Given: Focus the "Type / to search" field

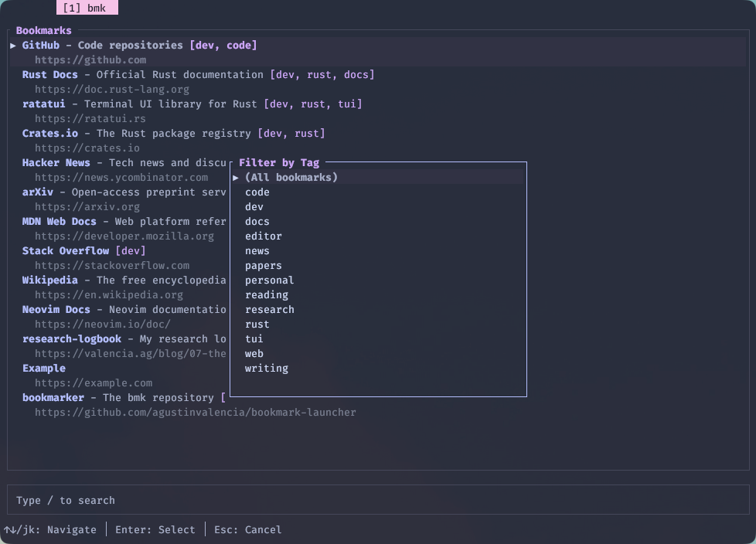Looking at the screenshot, I should [x=378, y=500].
